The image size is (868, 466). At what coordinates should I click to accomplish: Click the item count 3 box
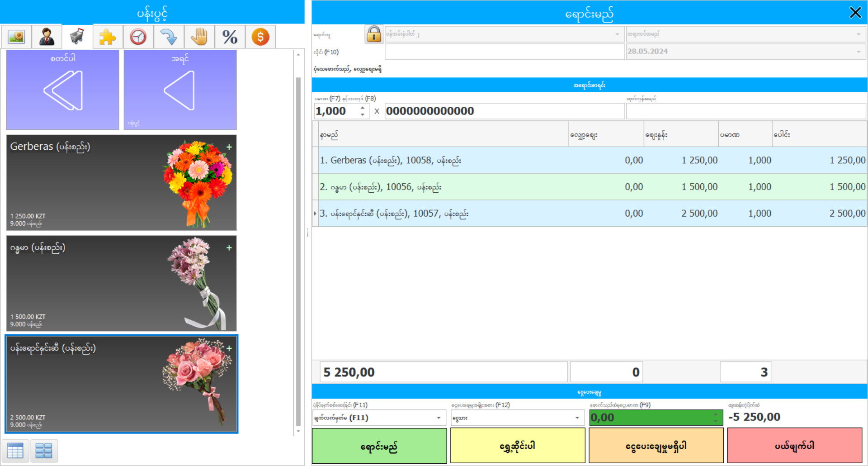pos(745,372)
